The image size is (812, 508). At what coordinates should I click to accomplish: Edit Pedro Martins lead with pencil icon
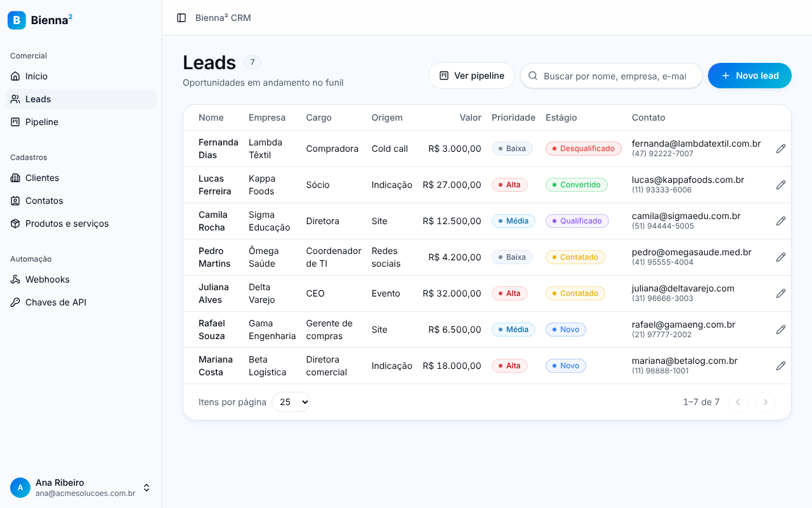[x=781, y=257]
